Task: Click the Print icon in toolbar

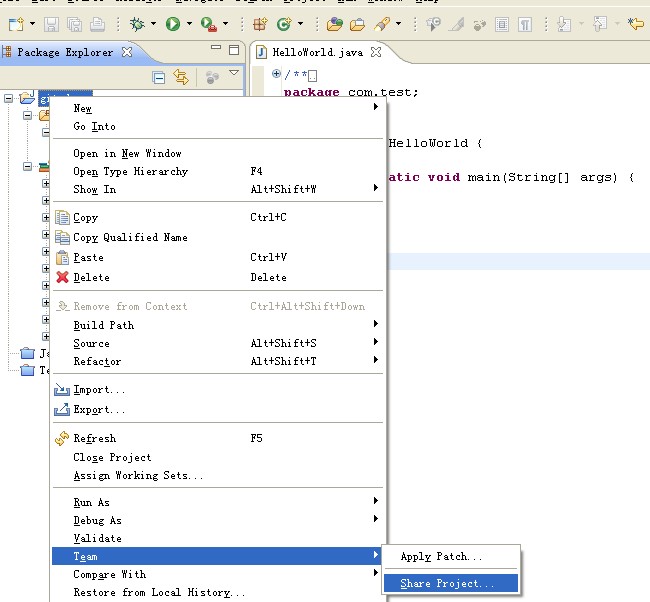Action: click(x=97, y=24)
